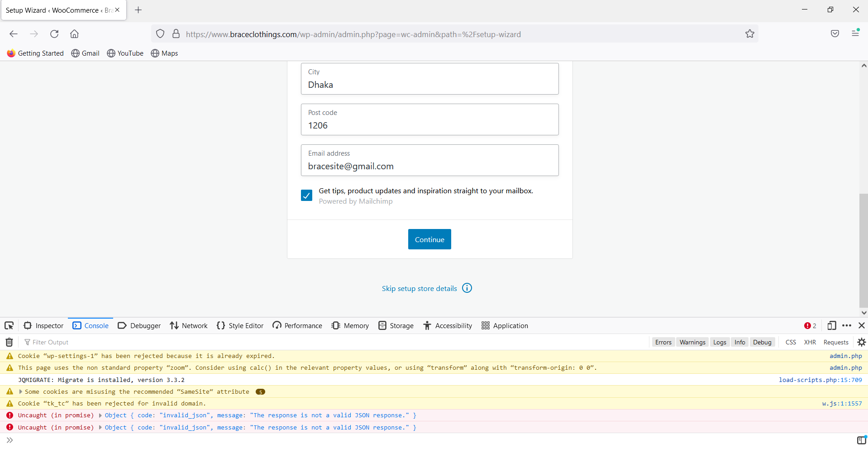Open the Storage tab
Screen dimensions: 868x458
tap(396, 326)
